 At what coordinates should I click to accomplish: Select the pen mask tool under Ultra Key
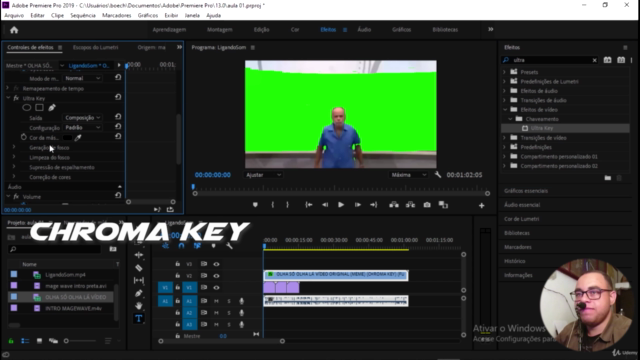tap(52, 108)
